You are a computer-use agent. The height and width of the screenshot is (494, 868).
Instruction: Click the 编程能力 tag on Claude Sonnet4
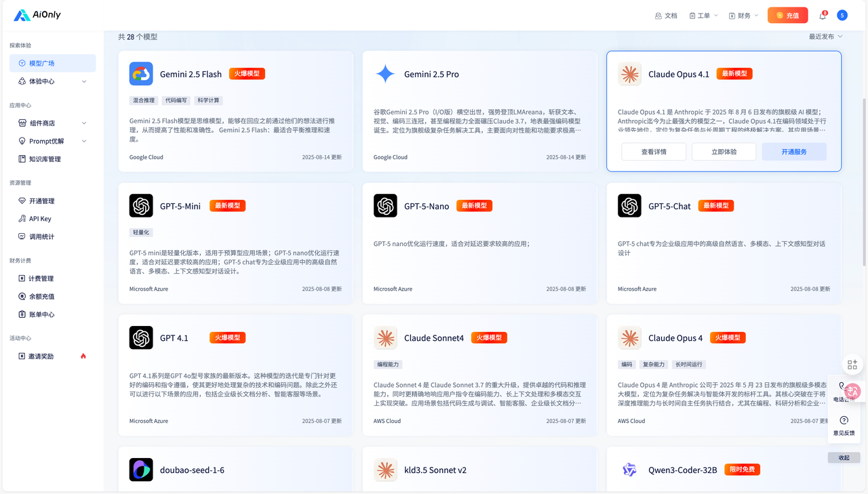(x=387, y=365)
